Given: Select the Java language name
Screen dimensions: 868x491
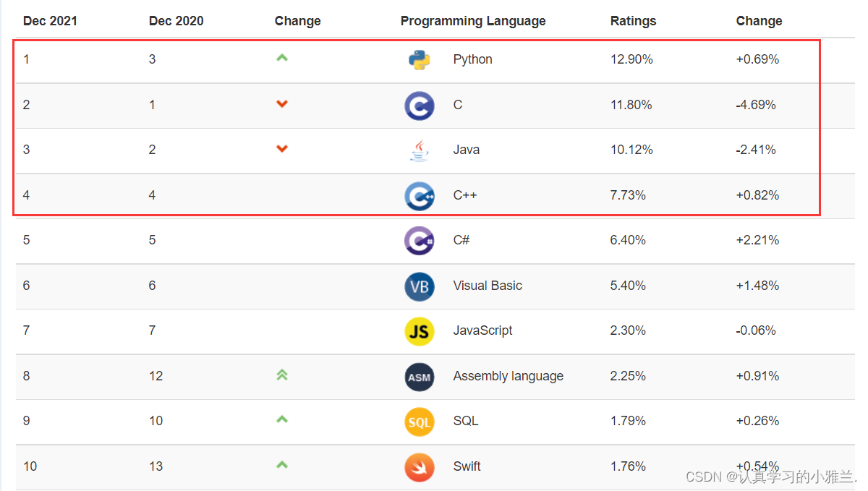Looking at the screenshot, I should (x=467, y=150).
